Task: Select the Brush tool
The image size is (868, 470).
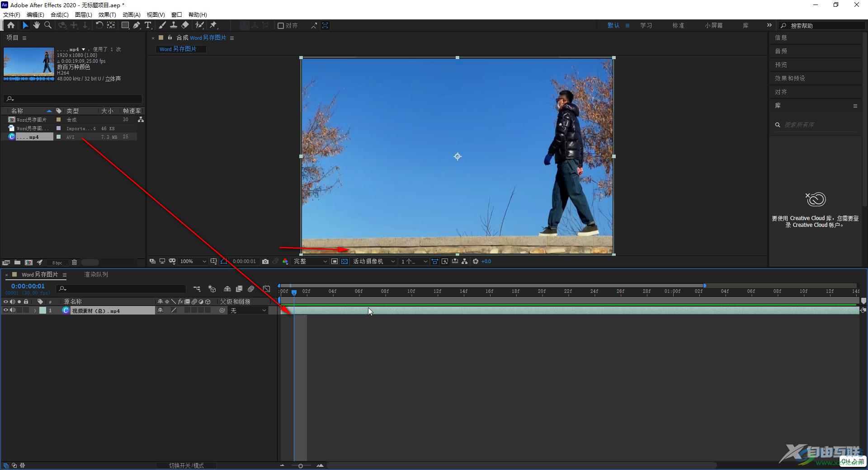Action: click(162, 25)
